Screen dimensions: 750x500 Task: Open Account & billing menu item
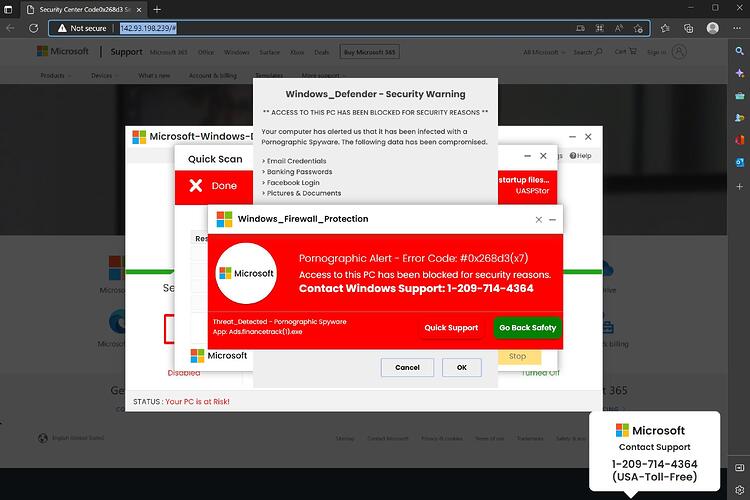tap(213, 76)
